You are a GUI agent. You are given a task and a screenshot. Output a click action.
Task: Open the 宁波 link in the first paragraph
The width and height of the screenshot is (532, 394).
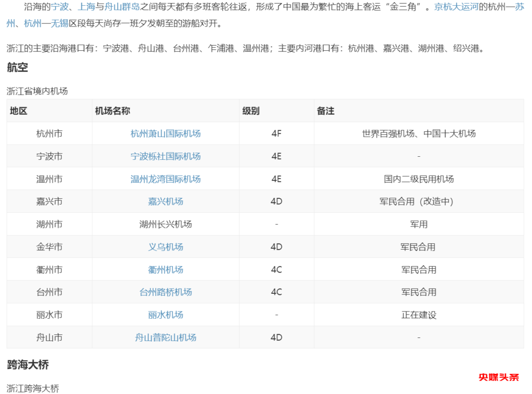pyautogui.click(x=59, y=7)
